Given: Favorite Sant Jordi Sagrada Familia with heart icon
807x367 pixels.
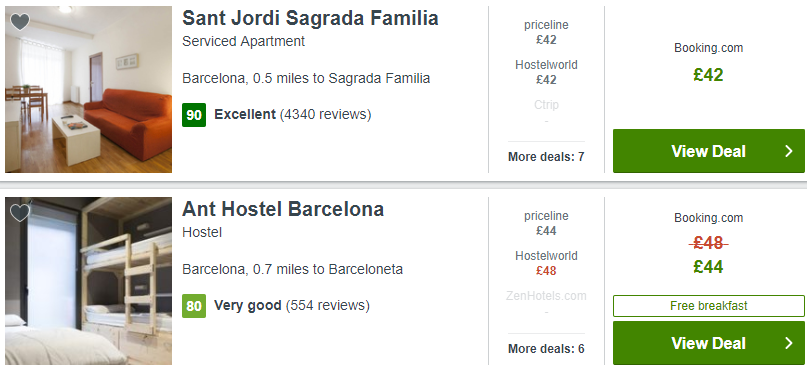Looking at the screenshot, I should [x=20, y=22].
